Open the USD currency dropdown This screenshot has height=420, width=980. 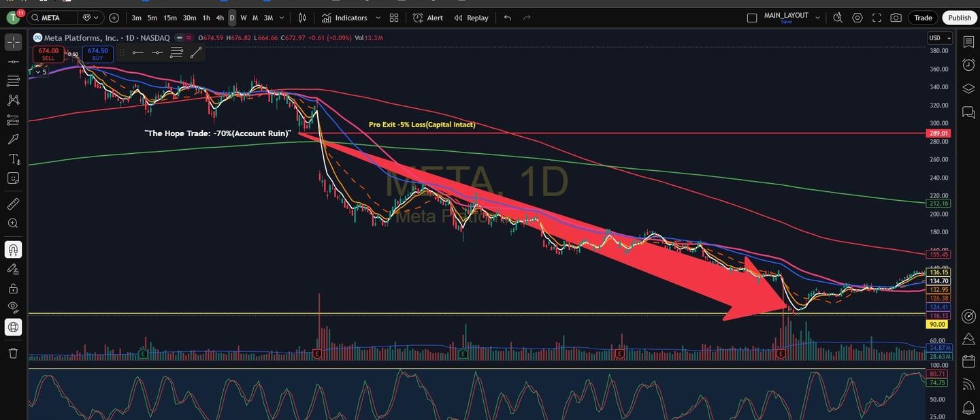(940, 38)
